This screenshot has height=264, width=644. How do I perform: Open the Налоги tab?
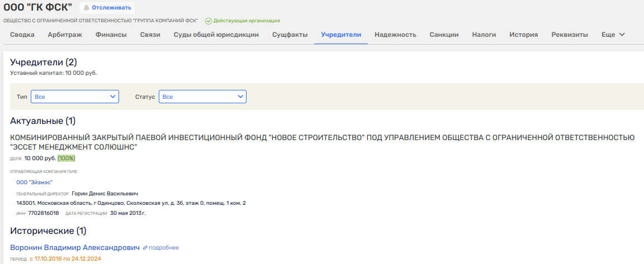coord(484,35)
